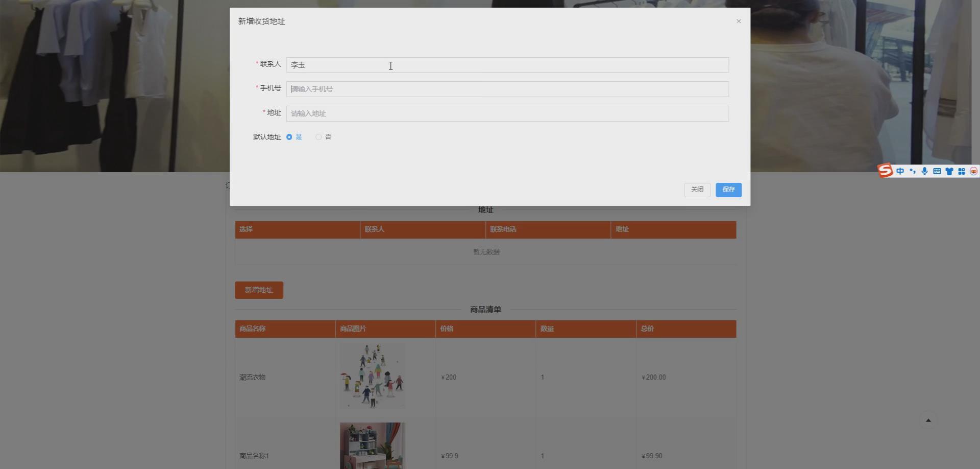This screenshot has width=980, height=469.
Task: Click the 商品名称1 product image
Action: [372, 445]
